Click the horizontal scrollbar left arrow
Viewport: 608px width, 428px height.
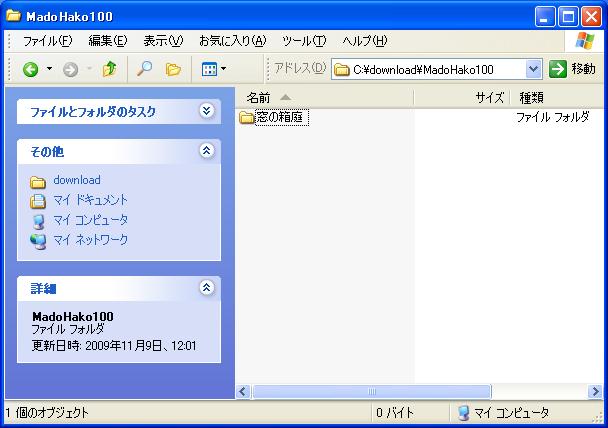(x=243, y=391)
